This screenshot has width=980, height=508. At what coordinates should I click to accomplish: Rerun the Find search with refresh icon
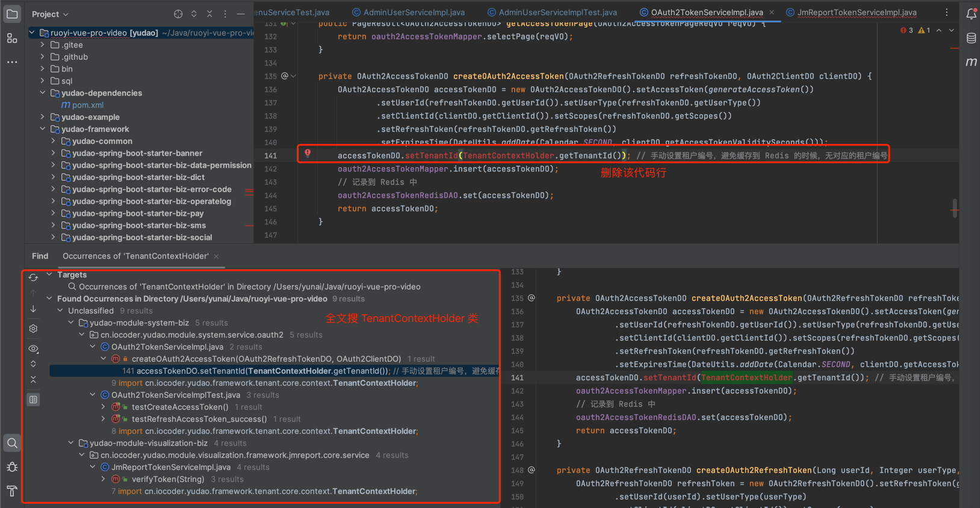point(33,277)
